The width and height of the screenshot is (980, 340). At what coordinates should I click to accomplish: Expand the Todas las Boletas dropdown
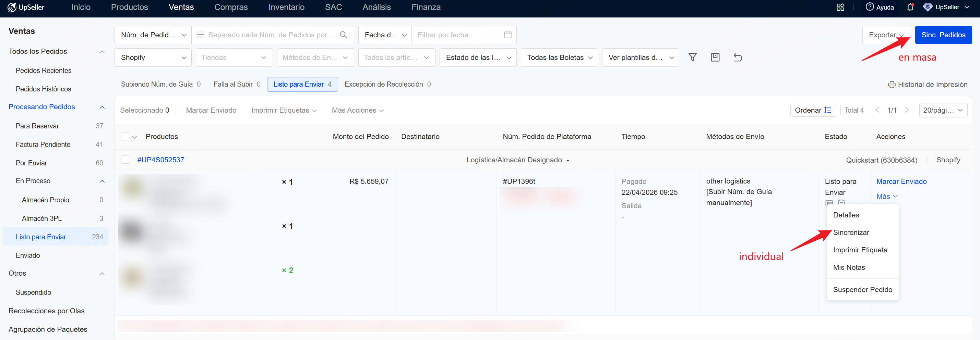click(x=559, y=58)
